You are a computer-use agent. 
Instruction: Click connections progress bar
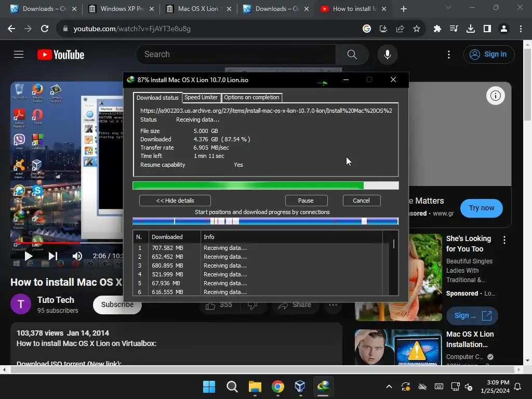(x=265, y=221)
